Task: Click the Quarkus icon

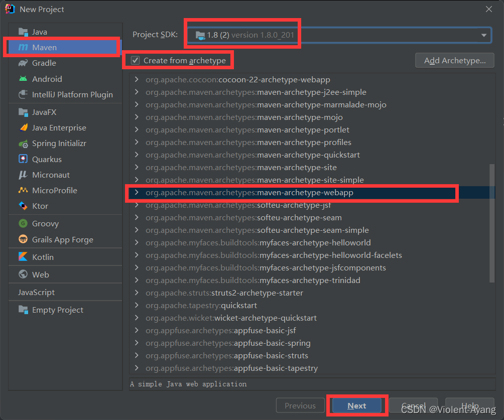Action: pyautogui.click(x=23, y=159)
